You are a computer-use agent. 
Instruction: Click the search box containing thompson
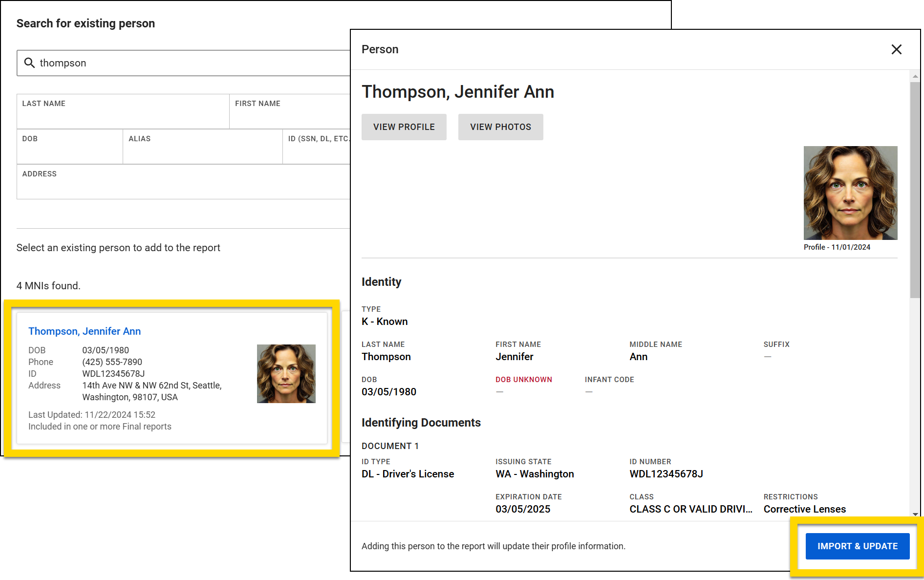pos(147,63)
